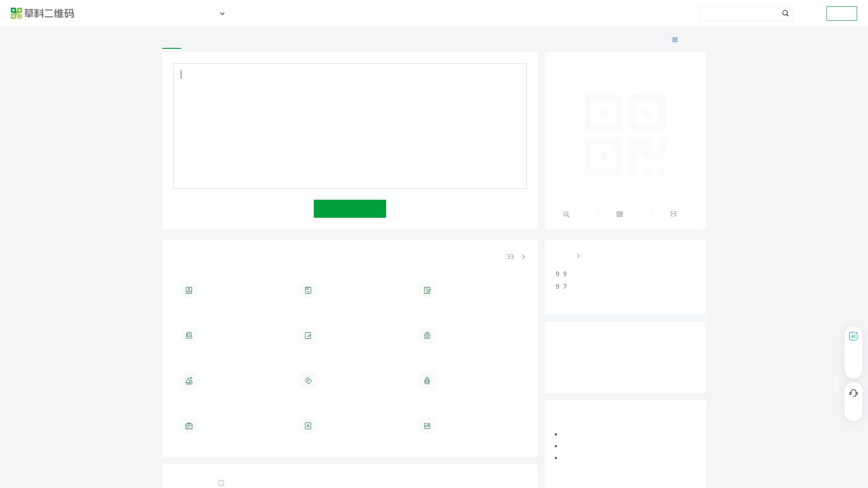Screen dimensions: 868x488
Task: Click the gray QR code placeholder preview
Action: pyautogui.click(x=625, y=134)
